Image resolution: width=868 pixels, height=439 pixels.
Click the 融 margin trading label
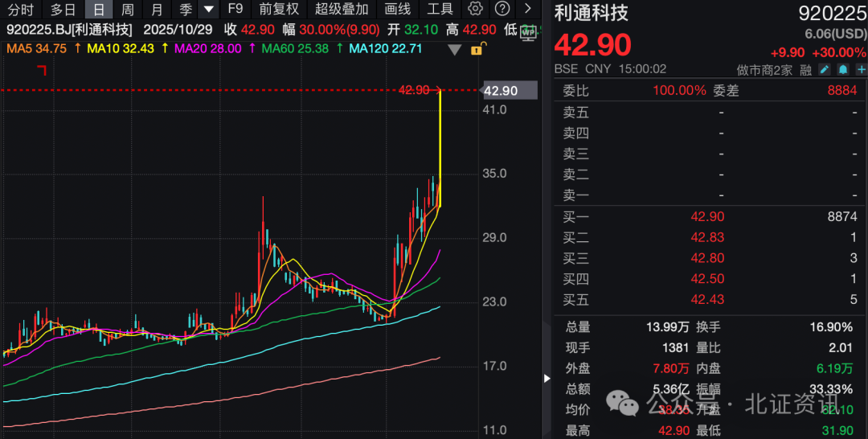(805, 70)
